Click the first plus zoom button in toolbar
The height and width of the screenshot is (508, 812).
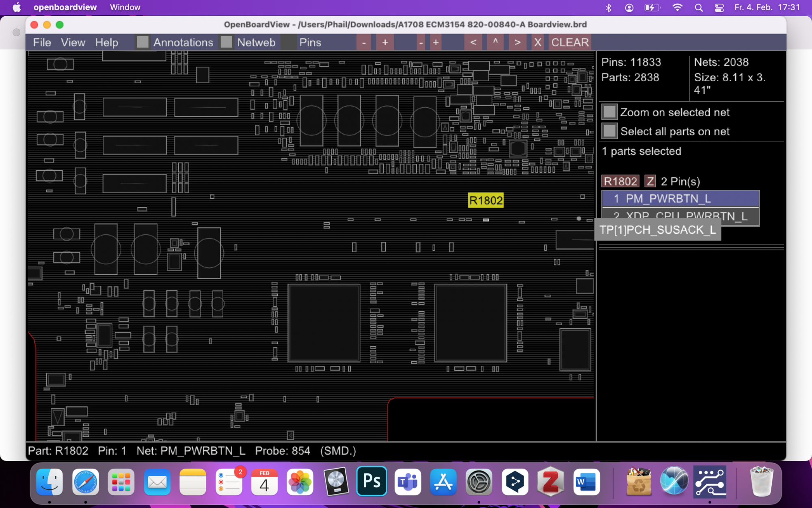point(384,42)
